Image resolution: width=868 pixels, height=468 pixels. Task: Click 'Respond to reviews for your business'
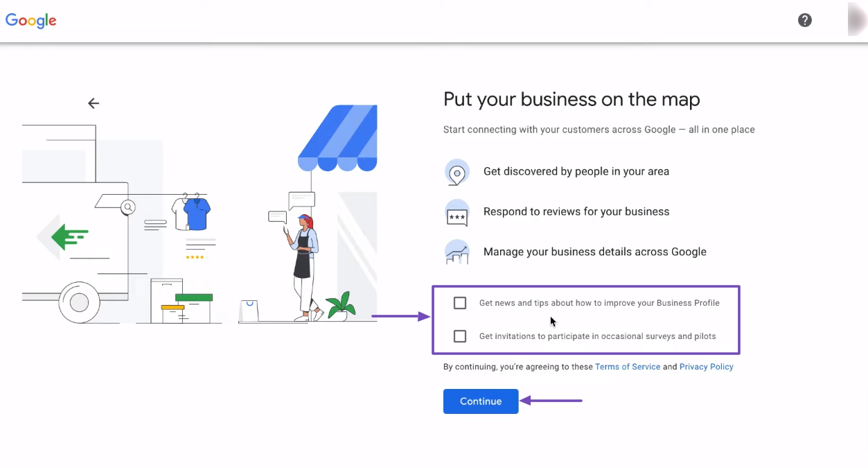tap(576, 211)
